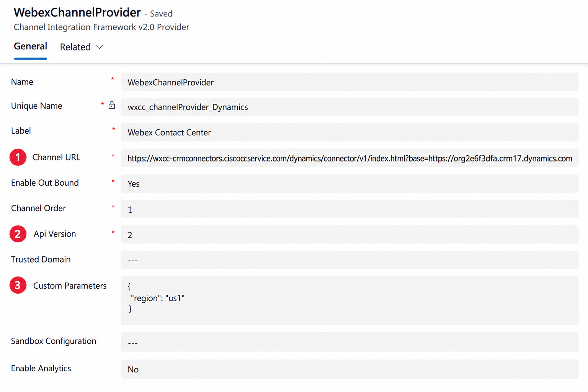Click the Channel Integration Framework v2.0 Provider subtitle
This screenshot has height=392, width=588.
(101, 27)
